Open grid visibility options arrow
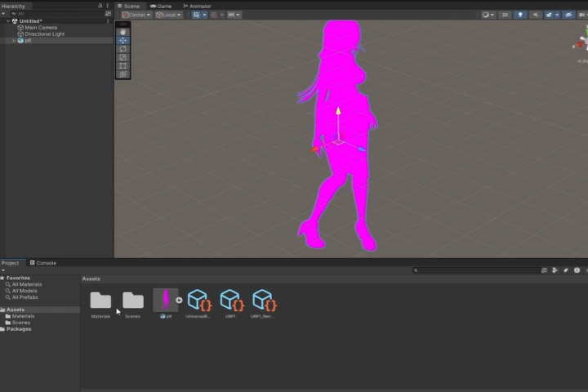Screen dimensions: 588x392 click(204, 15)
